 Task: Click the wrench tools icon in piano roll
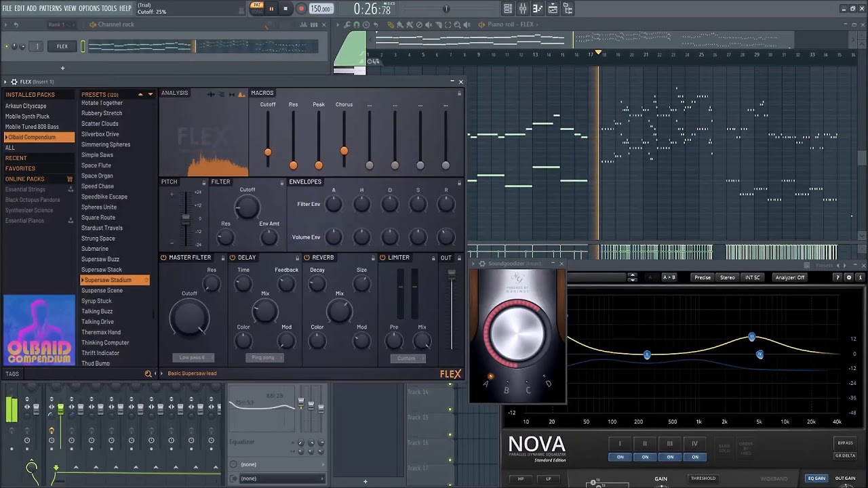pyautogui.click(x=347, y=24)
